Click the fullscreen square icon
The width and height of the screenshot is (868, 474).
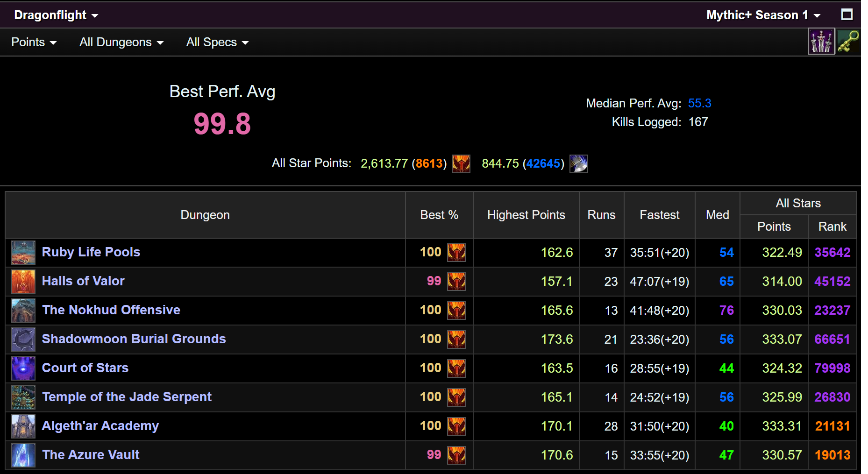[847, 14]
